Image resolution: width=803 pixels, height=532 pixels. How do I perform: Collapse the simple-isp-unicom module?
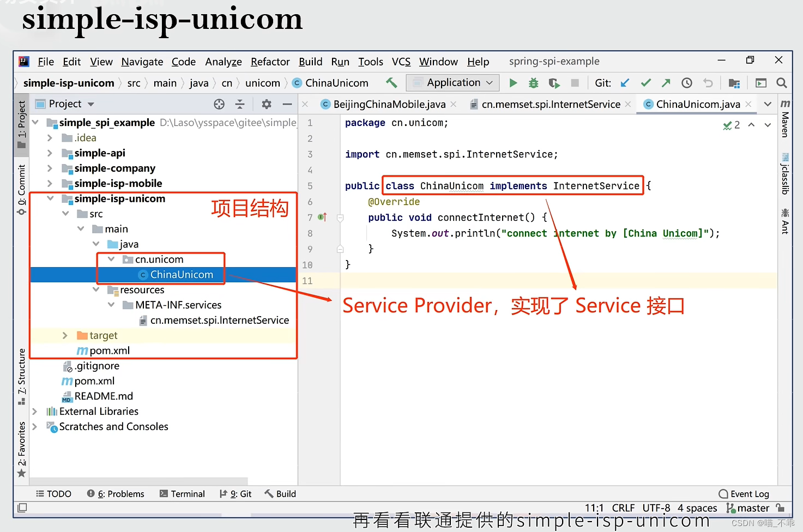pos(50,198)
